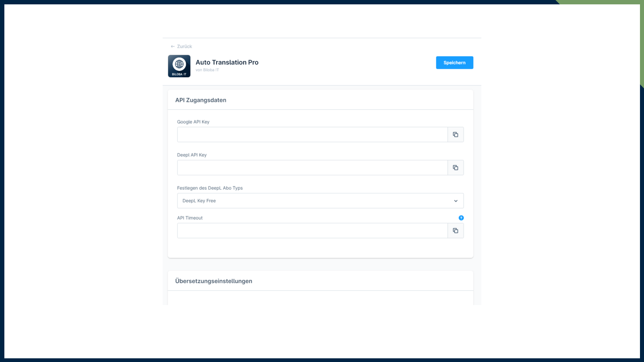This screenshot has width=644, height=362.
Task: Go back via the Zurück link
Action: point(184,47)
